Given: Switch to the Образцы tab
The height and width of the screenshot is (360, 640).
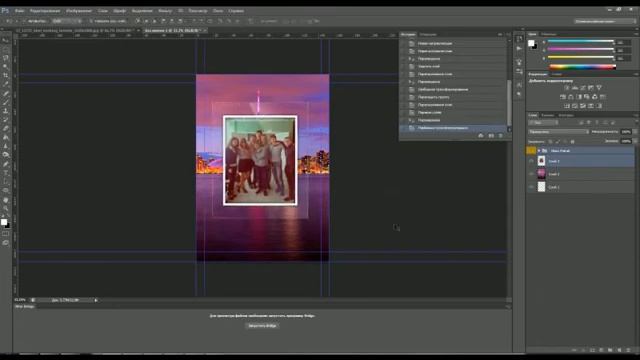Looking at the screenshot, I should (549, 34).
